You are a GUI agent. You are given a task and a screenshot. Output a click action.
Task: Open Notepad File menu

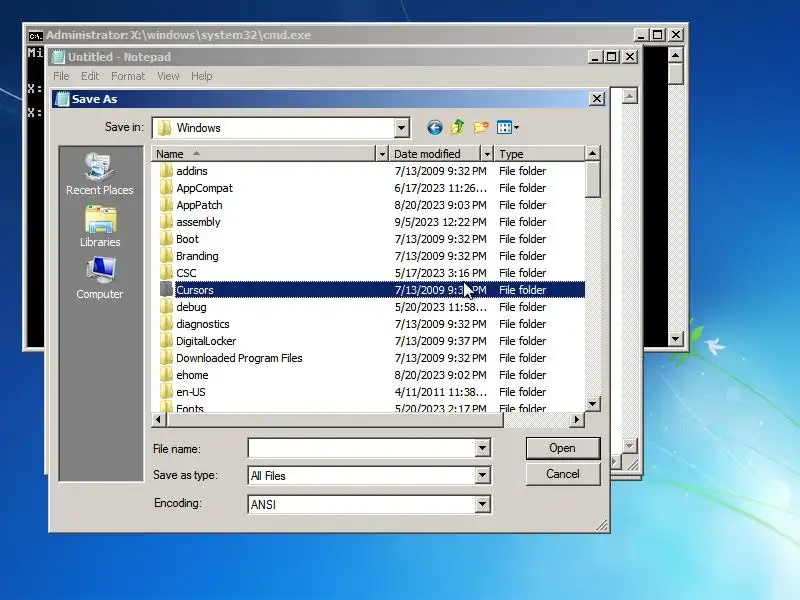click(x=61, y=76)
